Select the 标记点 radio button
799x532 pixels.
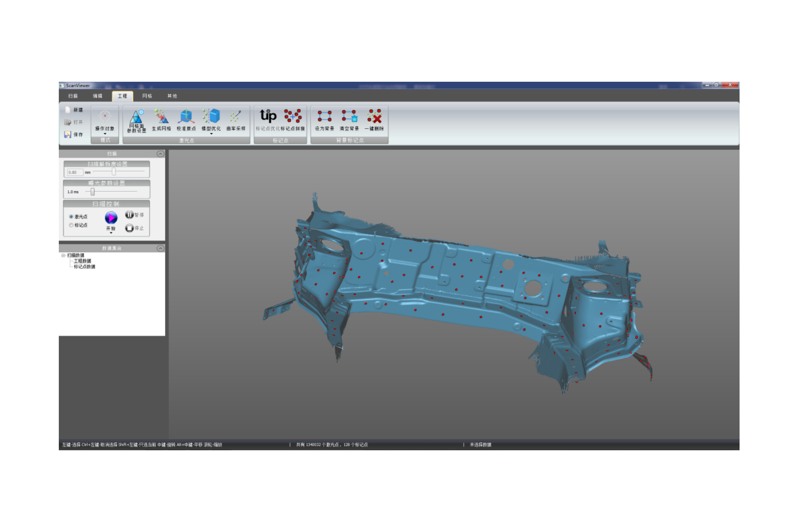click(71, 225)
